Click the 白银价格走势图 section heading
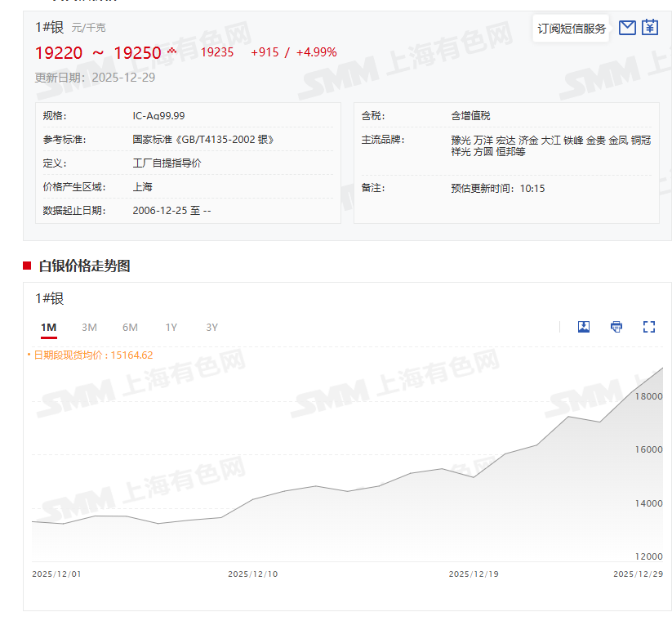 [x=84, y=266]
